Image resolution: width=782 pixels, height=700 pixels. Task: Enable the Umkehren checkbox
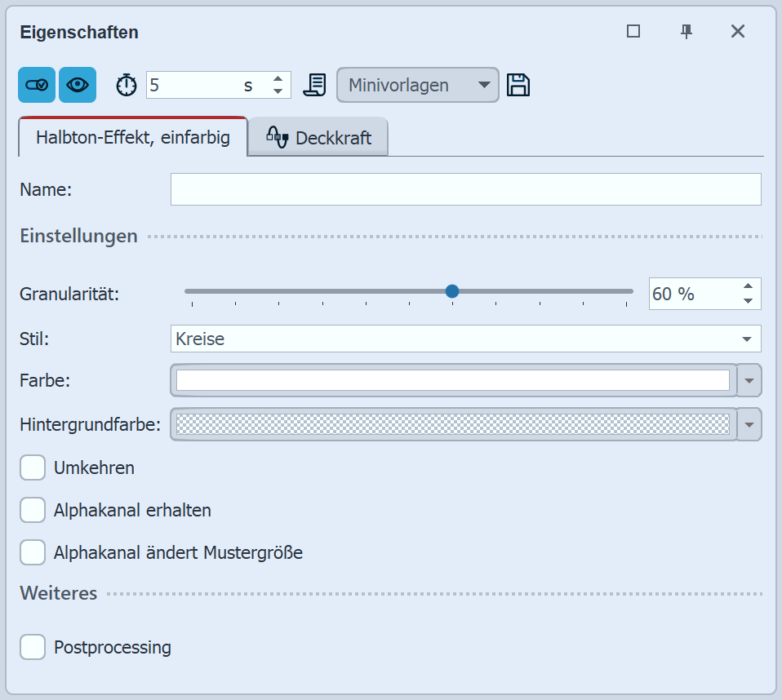(33, 467)
